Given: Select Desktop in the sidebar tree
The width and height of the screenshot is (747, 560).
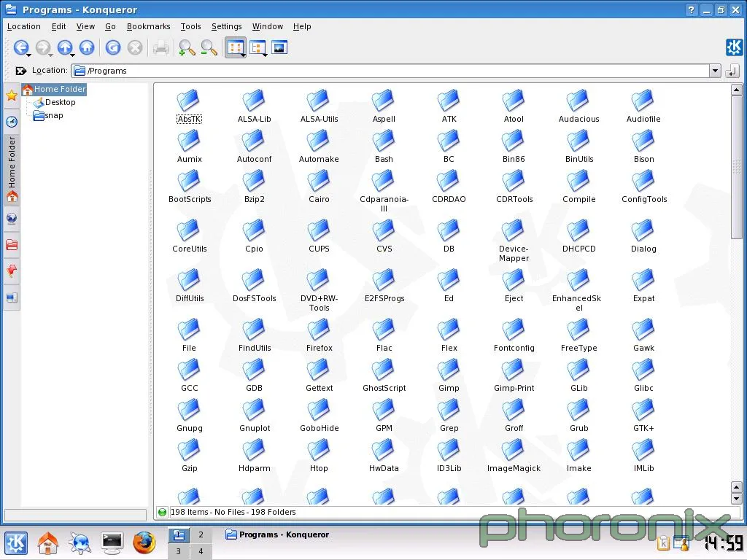Looking at the screenshot, I should pos(54,102).
